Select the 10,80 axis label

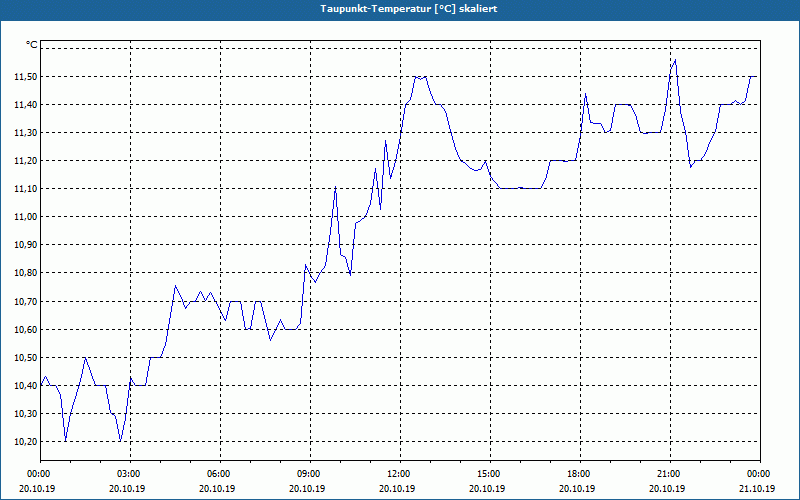pos(26,273)
